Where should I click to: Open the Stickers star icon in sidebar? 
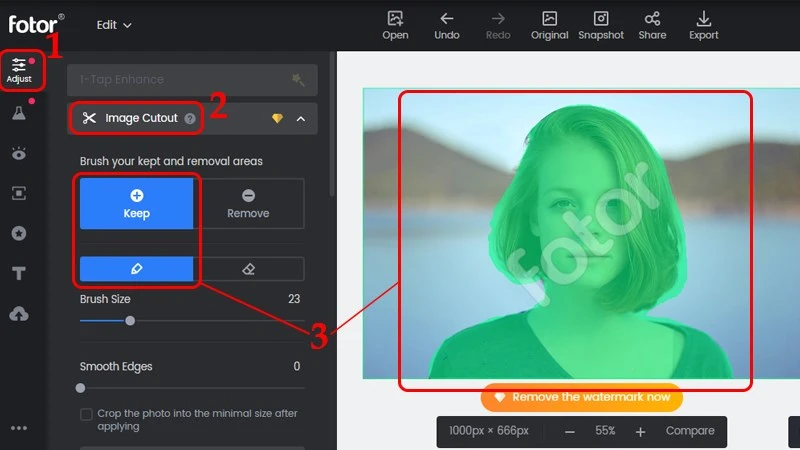coord(19,233)
